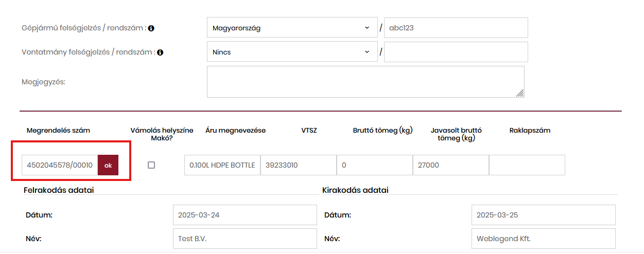
Task: Select the Weblegend Kft. name field
Action: tap(543, 239)
